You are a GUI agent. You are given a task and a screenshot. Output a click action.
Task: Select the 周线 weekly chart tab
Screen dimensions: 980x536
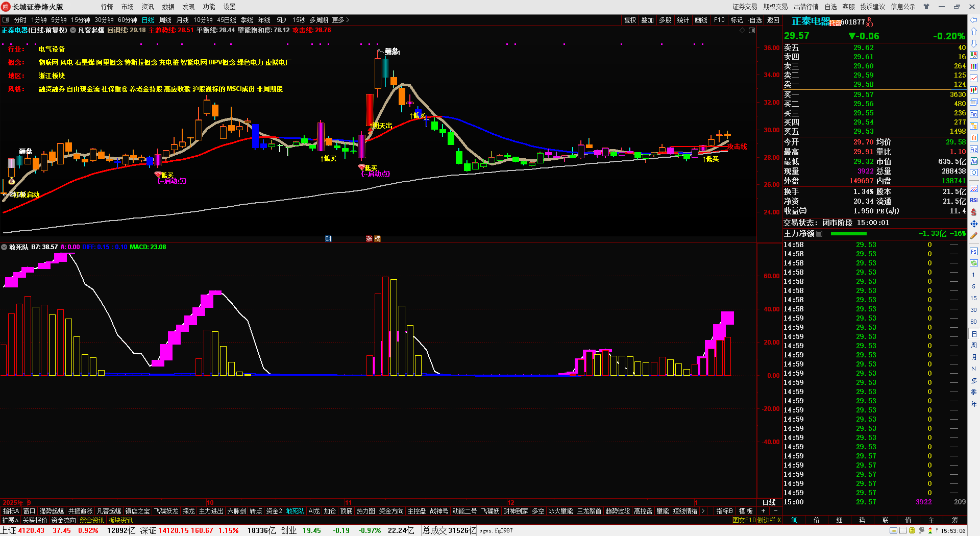coord(165,20)
